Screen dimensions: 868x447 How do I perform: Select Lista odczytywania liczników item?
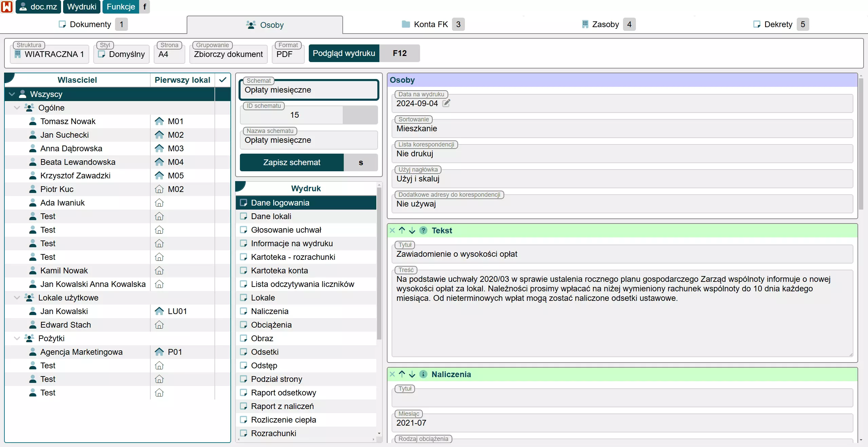pyautogui.click(x=306, y=284)
